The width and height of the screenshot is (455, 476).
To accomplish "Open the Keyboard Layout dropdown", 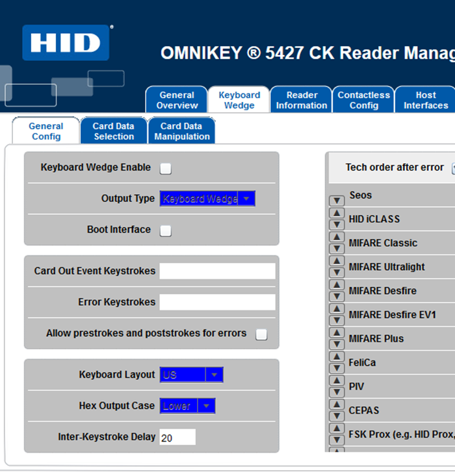I will pos(192,375).
